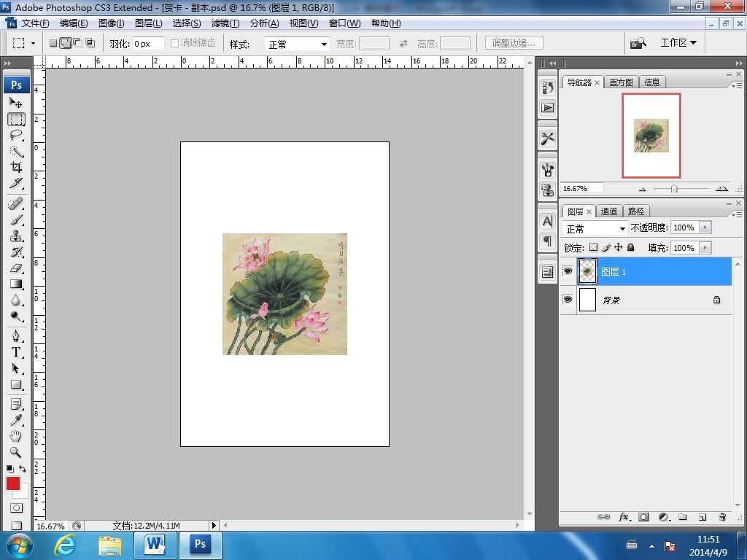Add a layer mask
747x560 pixels.
[x=643, y=517]
